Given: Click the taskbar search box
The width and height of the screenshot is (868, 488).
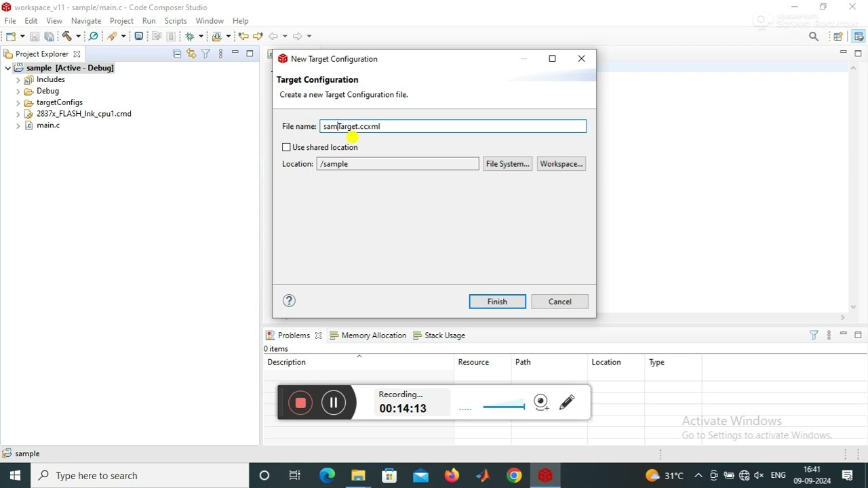Looking at the screenshot, I should (x=140, y=476).
